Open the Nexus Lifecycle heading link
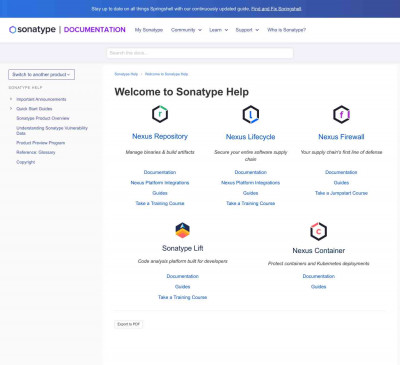The image size is (400, 365). pyautogui.click(x=251, y=137)
